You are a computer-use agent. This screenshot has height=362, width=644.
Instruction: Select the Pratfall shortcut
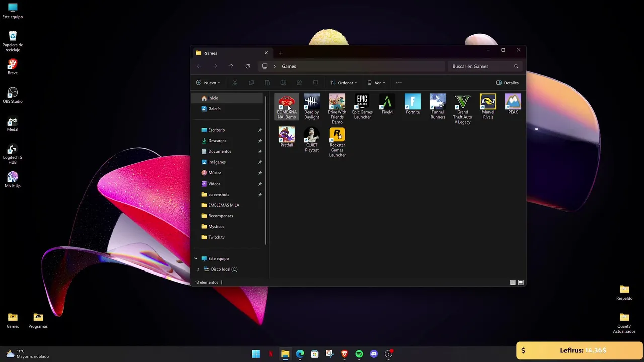pos(287,137)
